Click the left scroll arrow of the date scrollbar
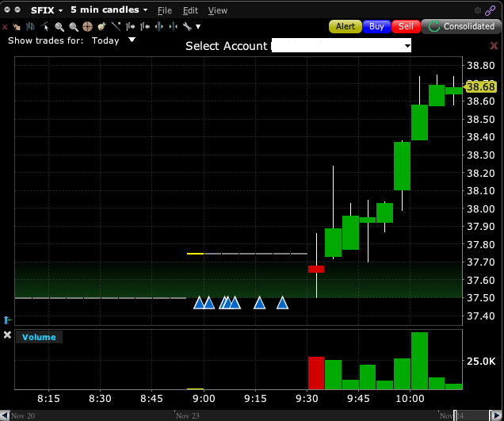This screenshot has width=504, height=421. [5, 415]
